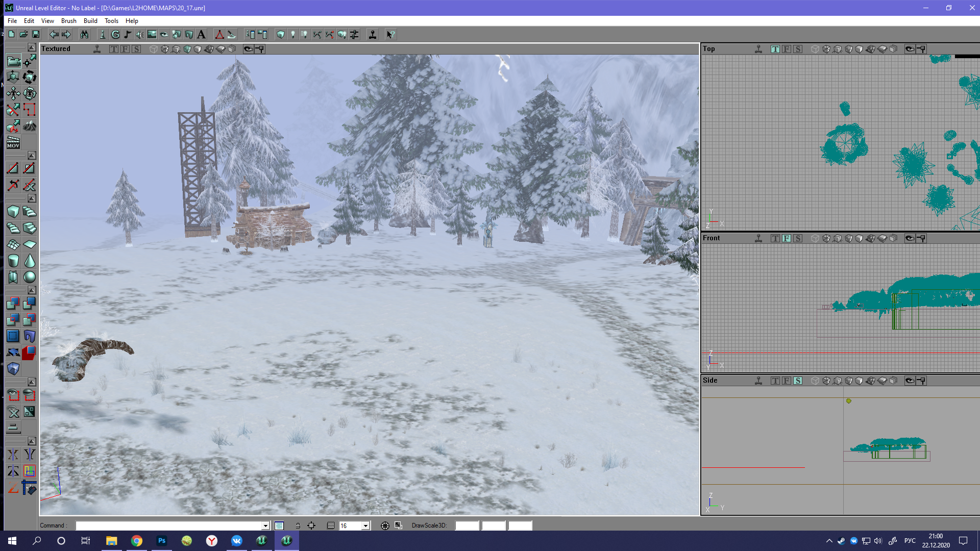Collapse the brush builders toolbox group
980x551 pixels.
pyautogui.click(x=32, y=198)
